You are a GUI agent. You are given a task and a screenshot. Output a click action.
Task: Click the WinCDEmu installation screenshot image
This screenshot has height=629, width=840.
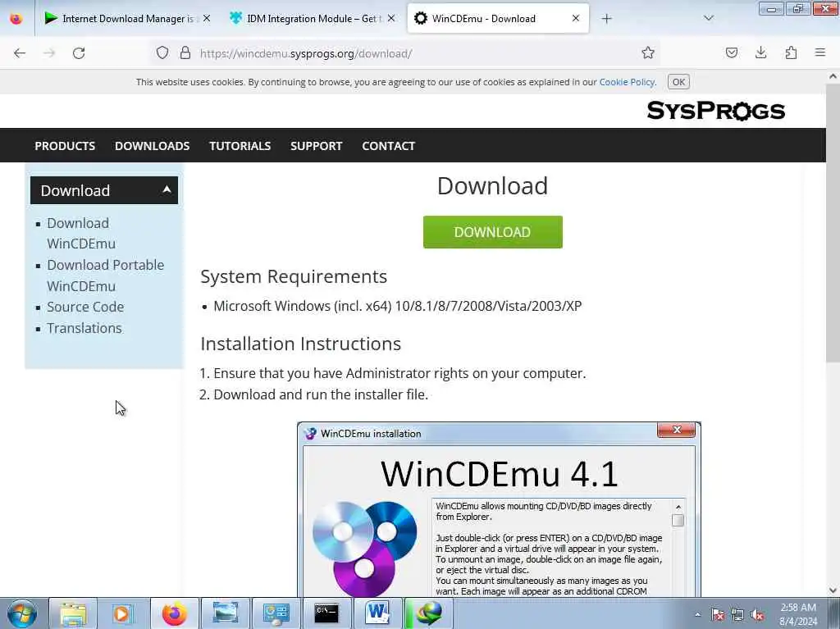coord(499,509)
